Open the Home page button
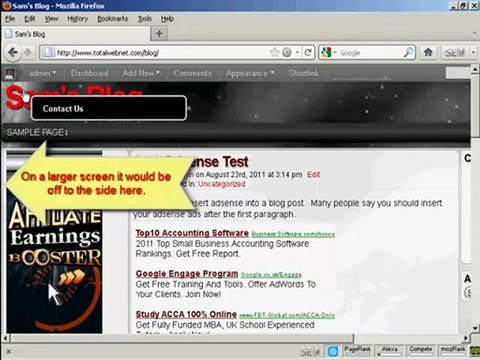This screenshot has width=480, height=360. [428, 52]
